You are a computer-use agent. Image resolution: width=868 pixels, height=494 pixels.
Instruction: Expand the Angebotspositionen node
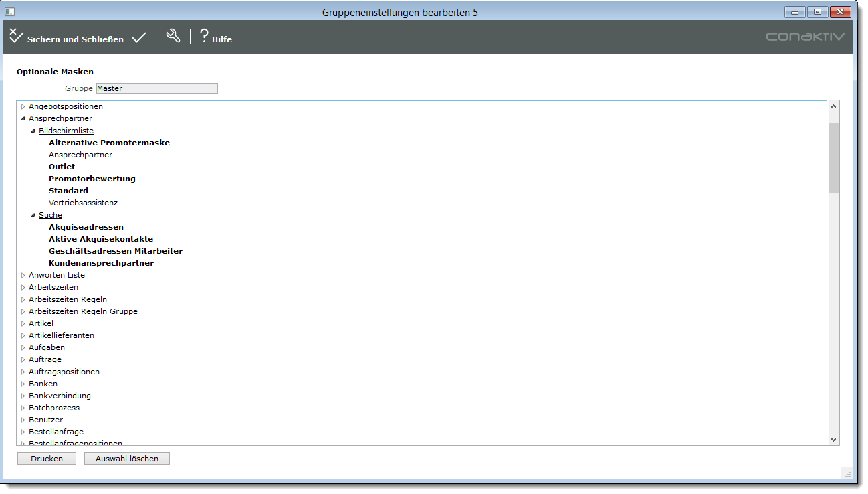23,106
